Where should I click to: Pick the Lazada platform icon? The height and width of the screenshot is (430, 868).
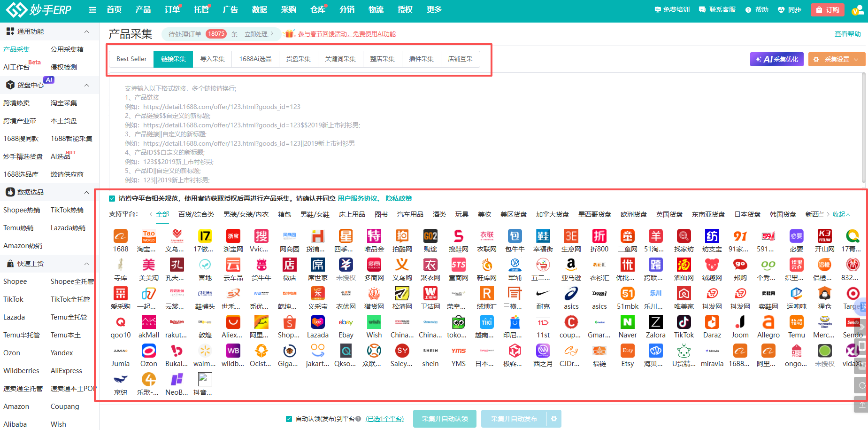tap(317, 322)
